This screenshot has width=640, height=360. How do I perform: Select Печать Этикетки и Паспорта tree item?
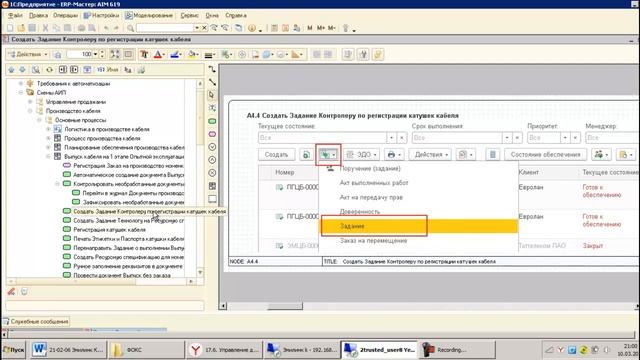pos(129,238)
